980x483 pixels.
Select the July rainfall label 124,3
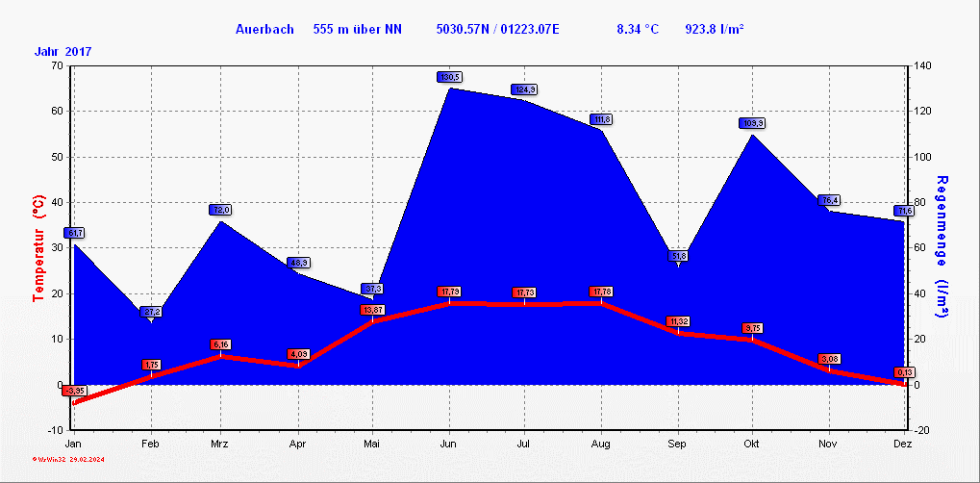(524, 89)
